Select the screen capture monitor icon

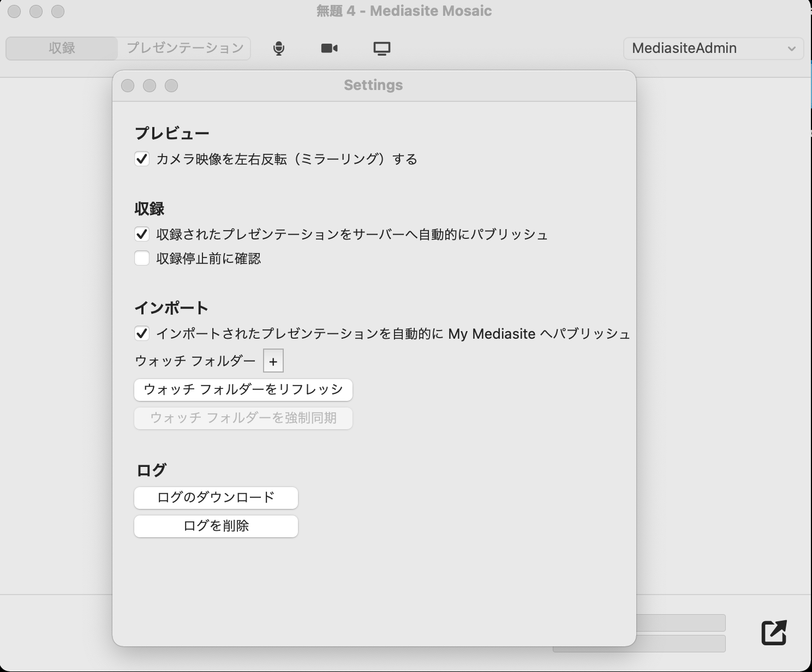point(382,49)
